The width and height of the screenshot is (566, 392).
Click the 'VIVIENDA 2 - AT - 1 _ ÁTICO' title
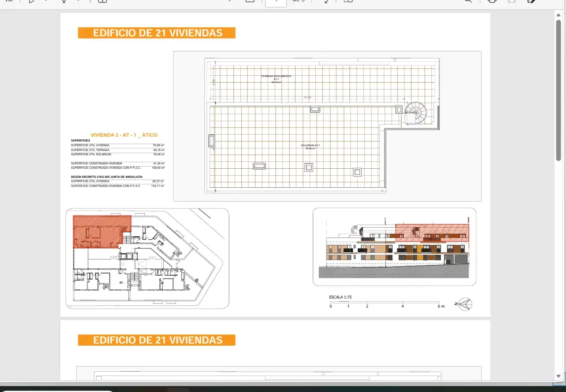(124, 135)
